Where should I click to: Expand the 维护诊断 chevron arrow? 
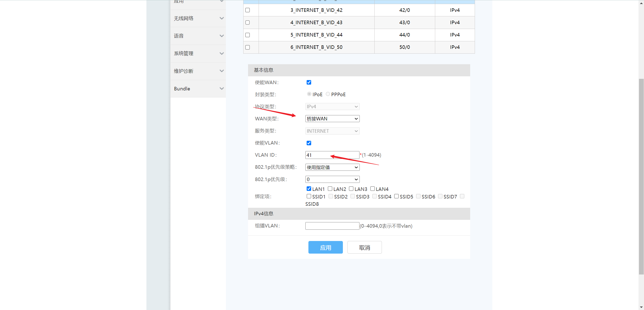click(x=222, y=71)
